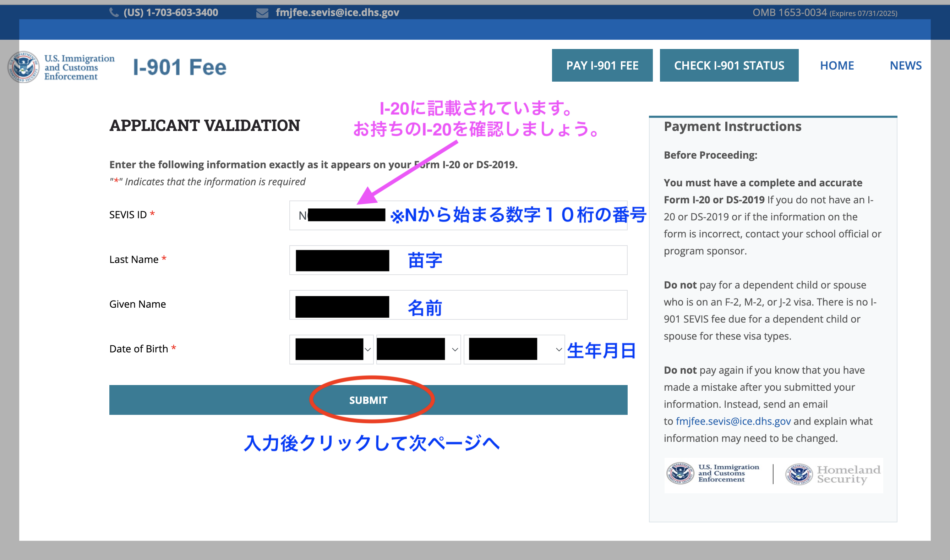Open the birth year dropdown
This screenshot has width=950, height=560.
pos(514,350)
